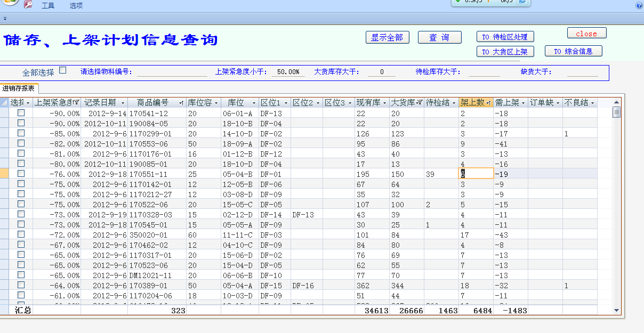Select the checkbox for item 1170299-01
Image resolution: width=644 pixels, height=333 pixels.
[x=21, y=133]
